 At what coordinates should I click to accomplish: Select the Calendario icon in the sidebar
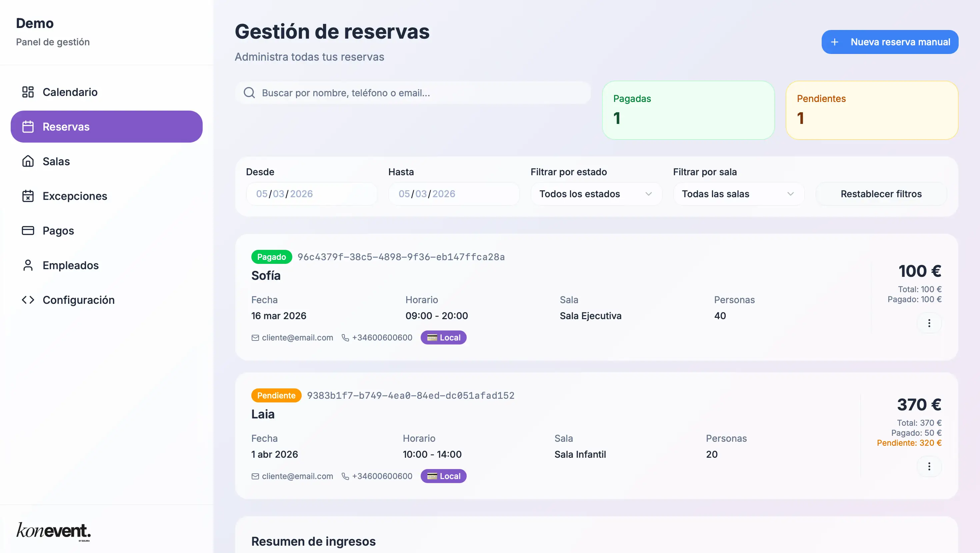coord(28,92)
